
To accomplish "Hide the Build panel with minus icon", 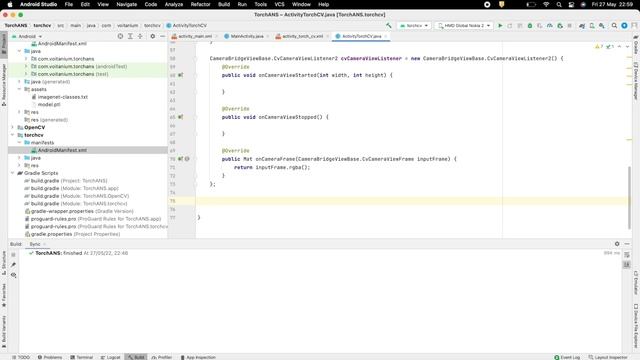I will coord(627,244).
